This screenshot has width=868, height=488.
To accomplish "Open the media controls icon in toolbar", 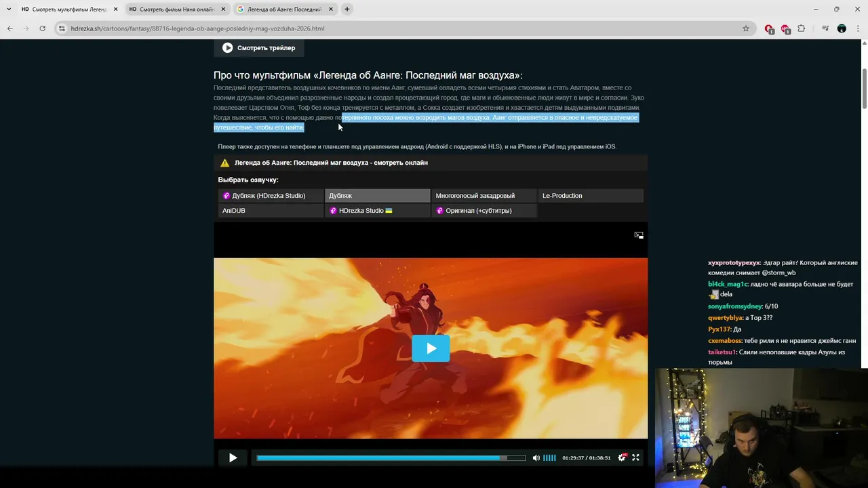I will 825,28.
